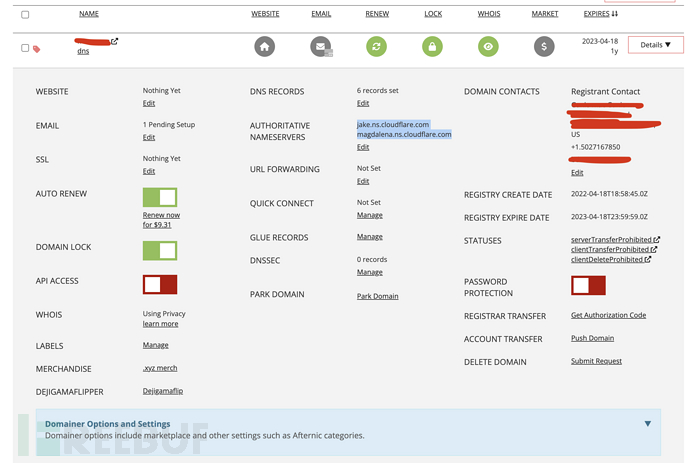Click Renew now for $9.31 link
Image resolution: width=690 pixels, height=463 pixels.
161,220
